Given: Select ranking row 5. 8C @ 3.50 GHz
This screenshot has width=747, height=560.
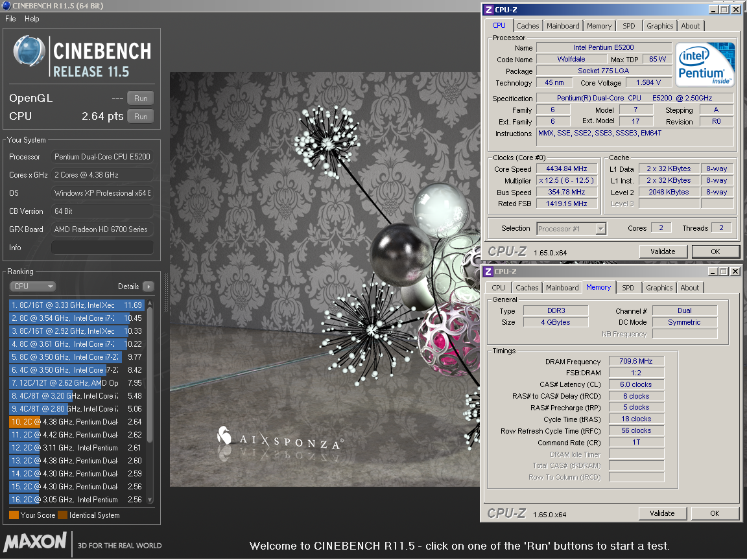Looking at the screenshot, I should tap(77, 356).
